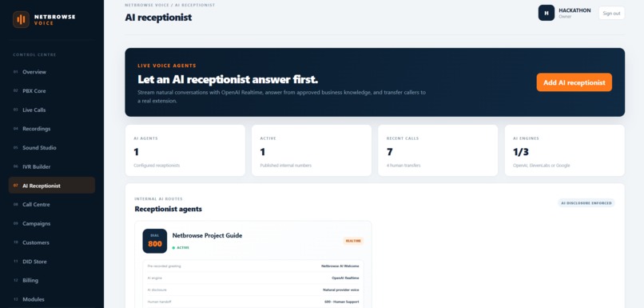Sign out of the account
The image size is (644, 308).
click(611, 13)
